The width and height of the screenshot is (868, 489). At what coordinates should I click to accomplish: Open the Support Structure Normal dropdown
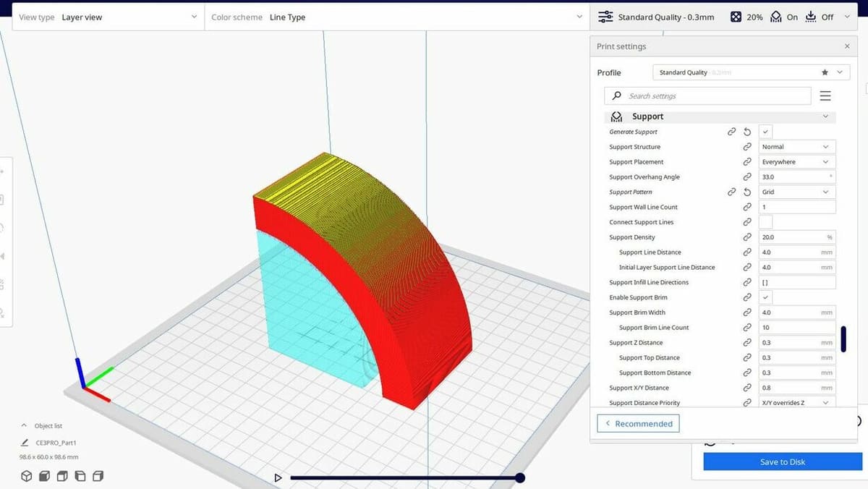point(797,147)
